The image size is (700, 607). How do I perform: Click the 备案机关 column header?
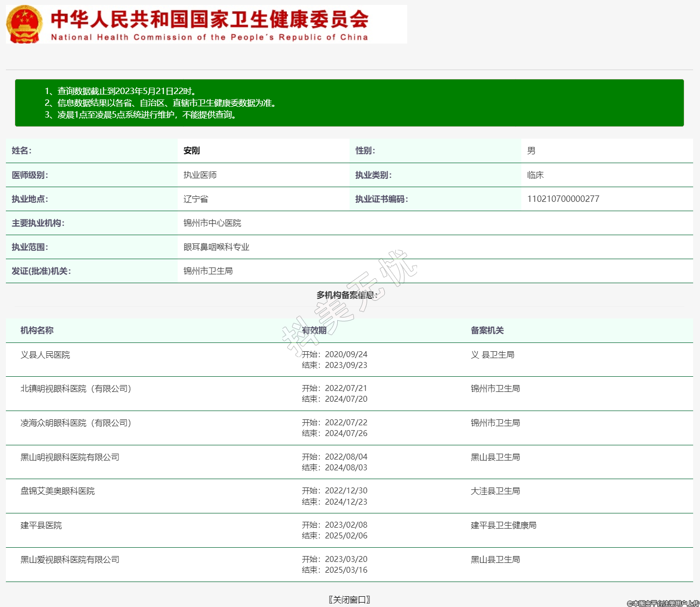coord(487,331)
